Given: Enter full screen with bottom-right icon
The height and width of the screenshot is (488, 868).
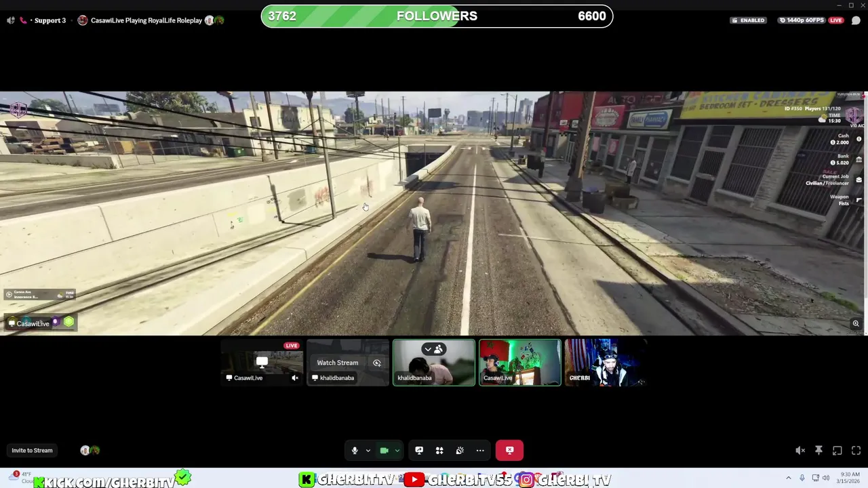Looking at the screenshot, I should click(x=856, y=450).
